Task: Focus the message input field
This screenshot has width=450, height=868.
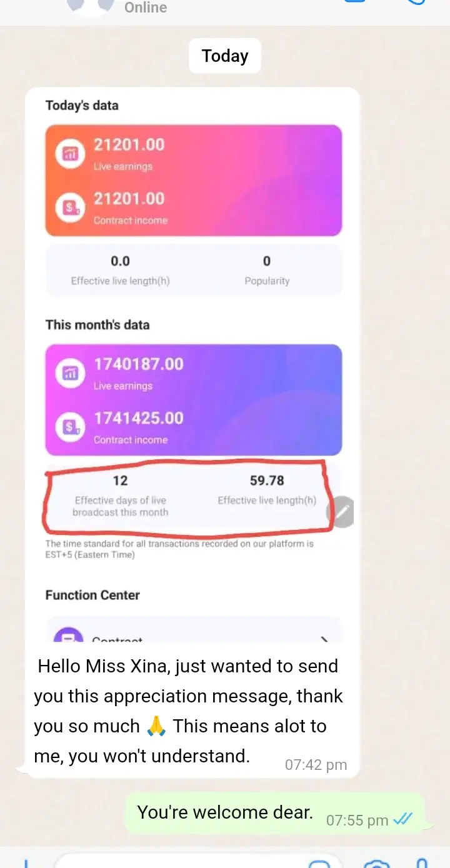Action: pyautogui.click(x=181, y=862)
